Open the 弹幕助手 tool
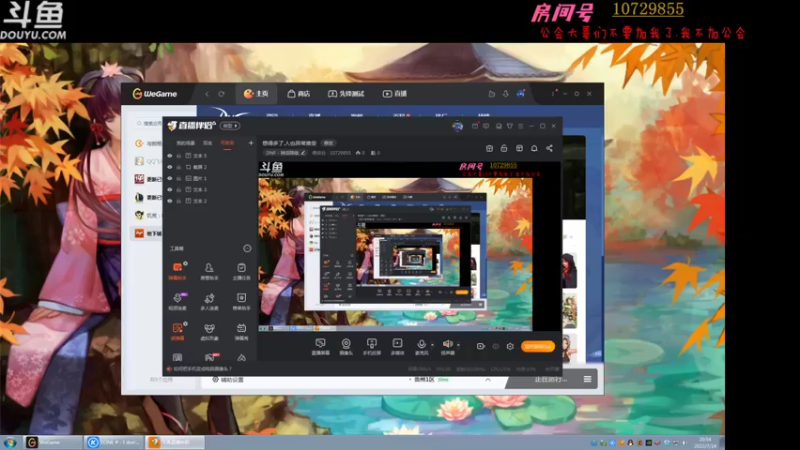The image size is (800, 450). coord(177,271)
